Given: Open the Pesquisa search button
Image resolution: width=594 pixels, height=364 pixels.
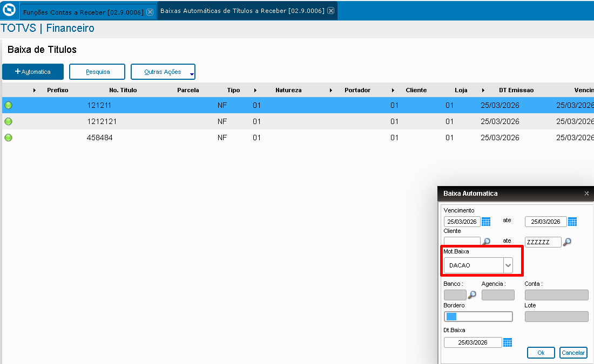Looking at the screenshot, I should click(x=97, y=72).
